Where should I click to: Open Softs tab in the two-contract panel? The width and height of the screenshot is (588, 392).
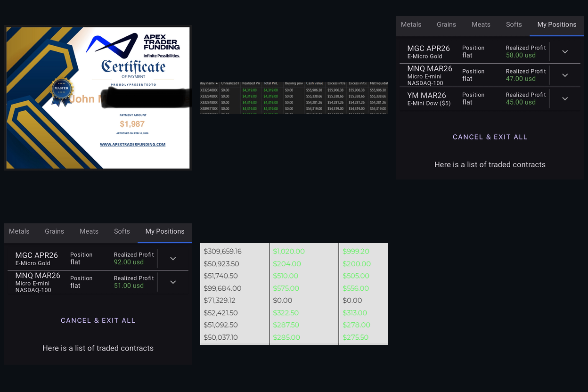122,231
